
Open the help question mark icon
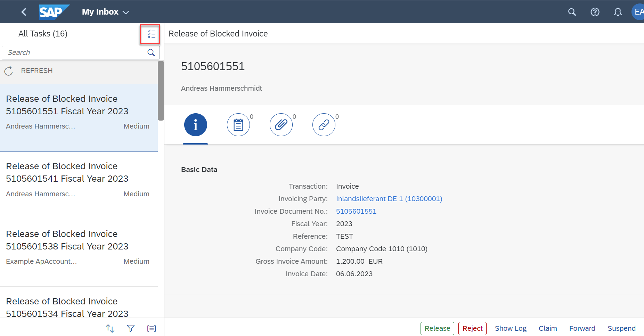595,12
